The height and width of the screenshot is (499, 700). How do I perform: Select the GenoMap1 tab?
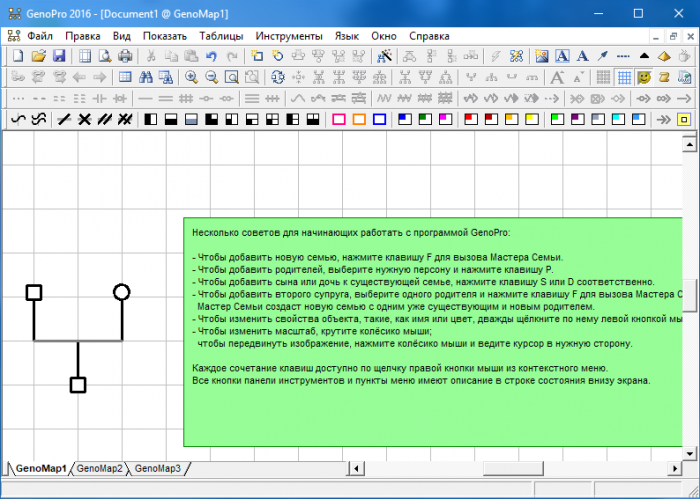(41, 469)
